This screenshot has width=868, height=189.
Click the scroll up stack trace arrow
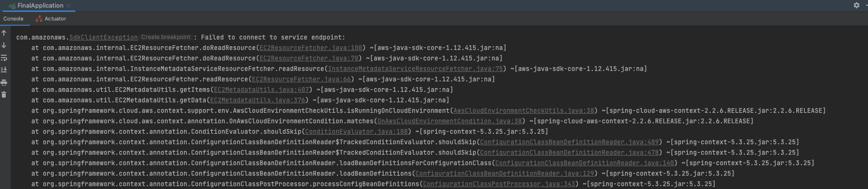(4, 33)
